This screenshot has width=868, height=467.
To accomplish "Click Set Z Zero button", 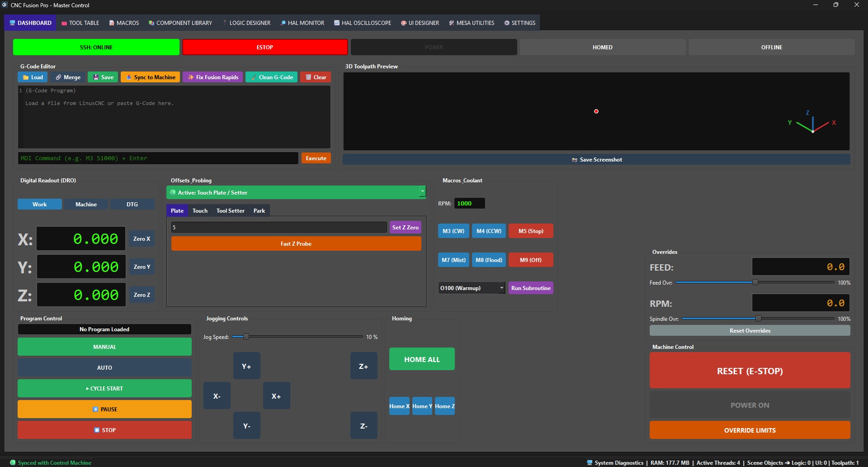I will (x=406, y=227).
